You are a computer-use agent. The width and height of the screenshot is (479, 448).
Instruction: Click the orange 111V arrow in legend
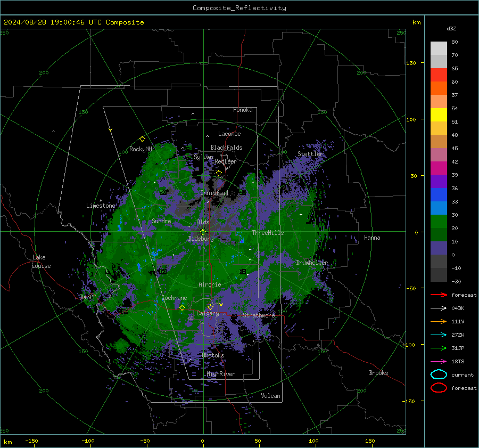439,321
